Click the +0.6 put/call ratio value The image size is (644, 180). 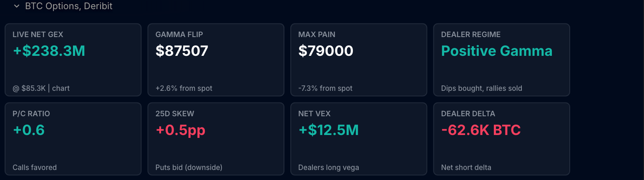[29, 130]
